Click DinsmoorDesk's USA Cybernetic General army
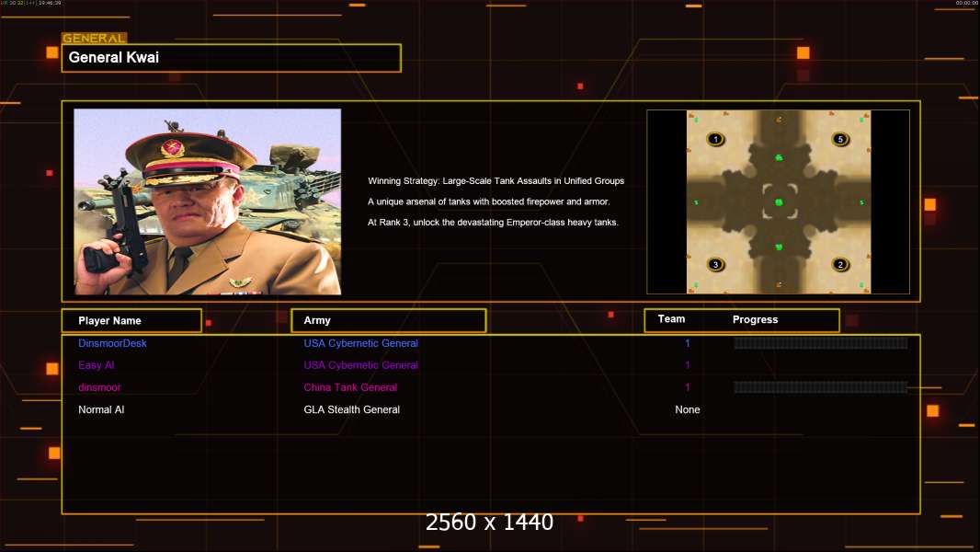Viewport: 980px width, 552px height. click(x=360, y=343)
